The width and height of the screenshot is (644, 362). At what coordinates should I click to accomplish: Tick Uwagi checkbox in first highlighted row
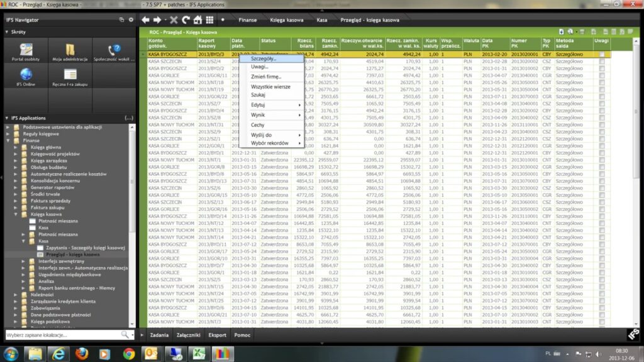click(x=602, y=55)
